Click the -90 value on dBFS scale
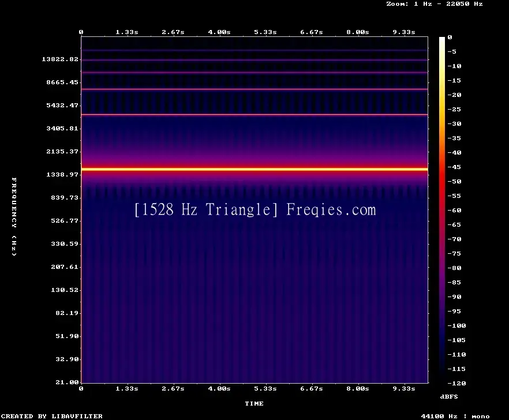 [x=454, y=297]
